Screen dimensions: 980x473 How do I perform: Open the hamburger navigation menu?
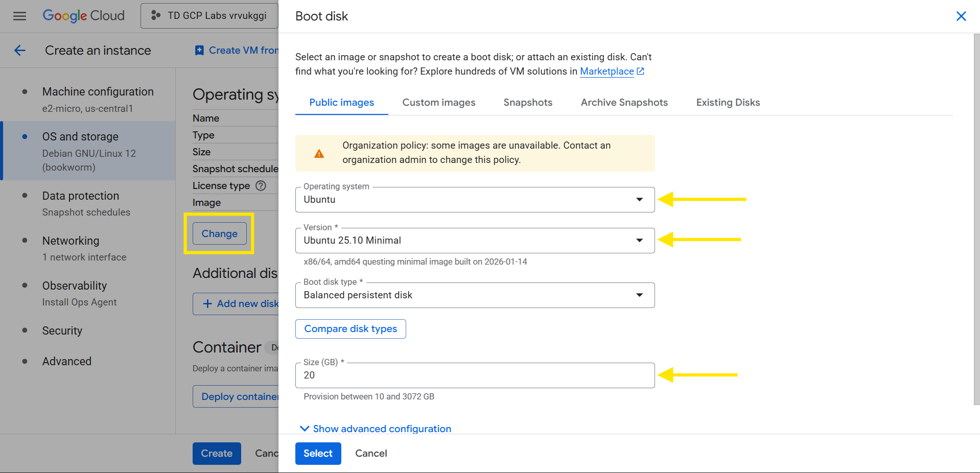coord(19,16)
